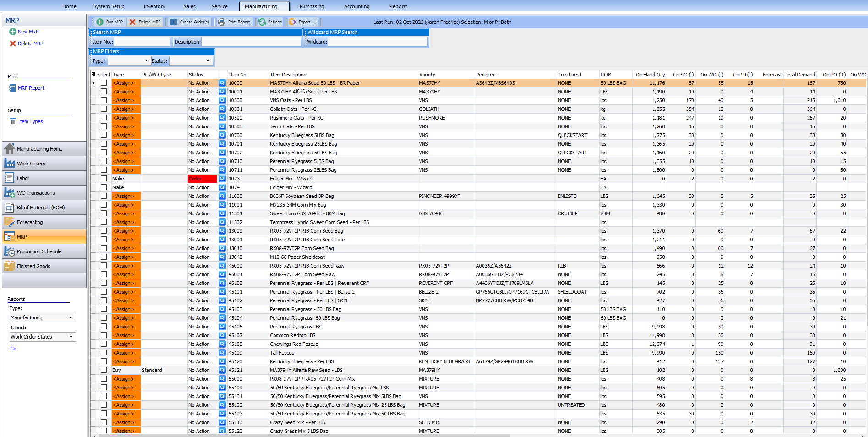
Task: Open WO Transactions in sidebar
Action: tap(44, 193)
